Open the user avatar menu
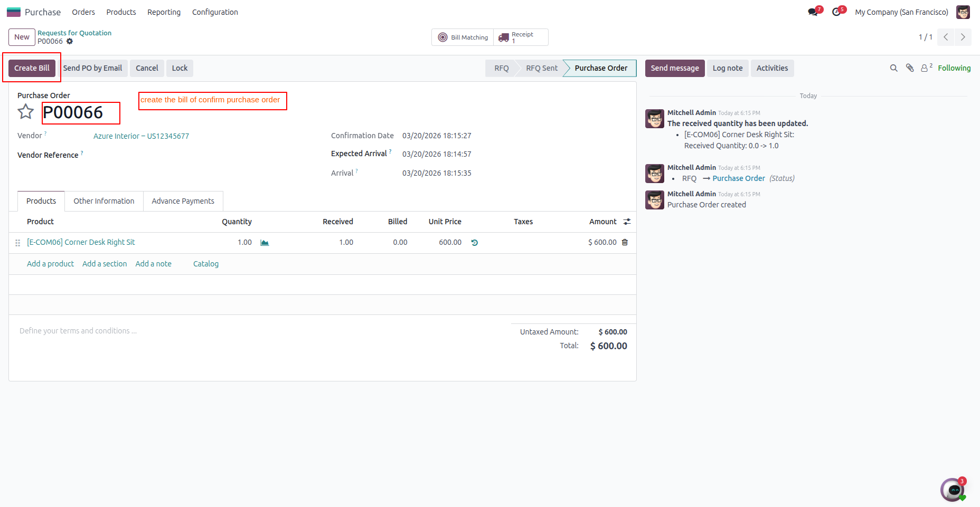Viewport: 980px width, 507px height. pos(963,12)
